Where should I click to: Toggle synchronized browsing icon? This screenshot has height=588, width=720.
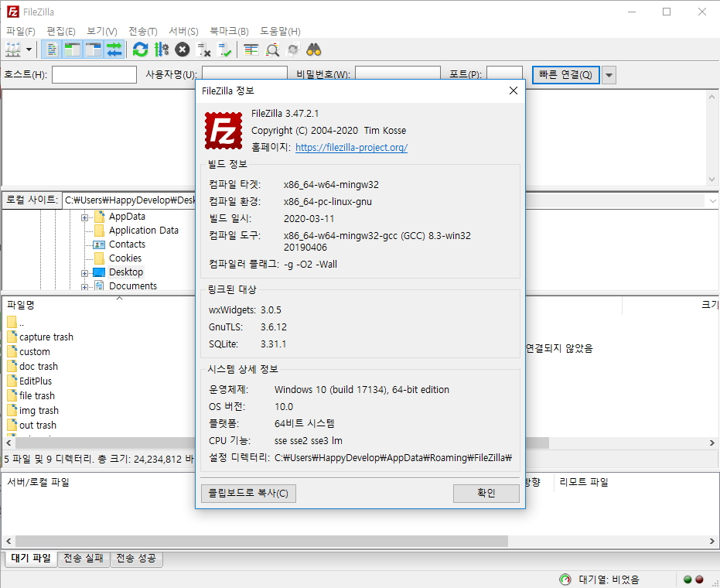[x=293, y=50]
